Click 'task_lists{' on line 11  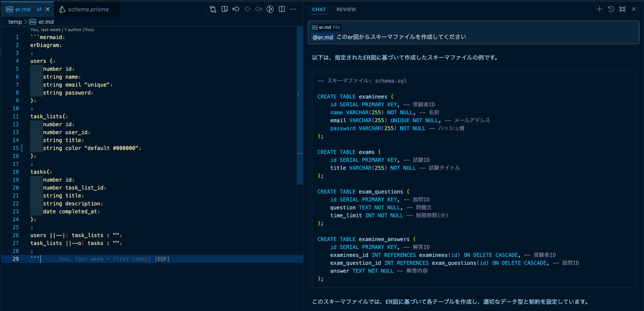click(48, 116)
